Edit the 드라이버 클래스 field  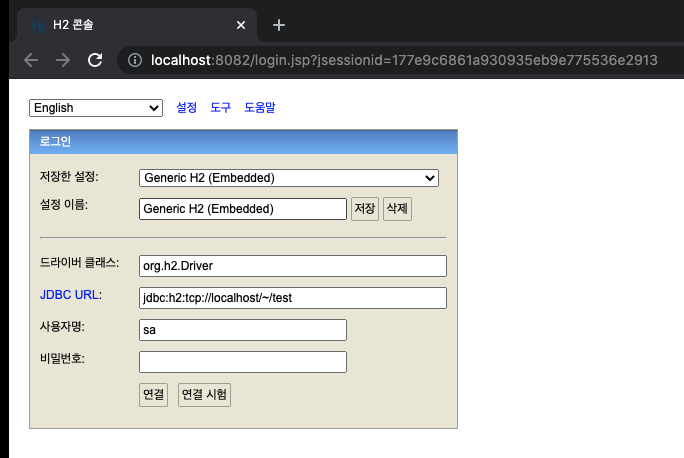pyautogui.click(x=293, y=266)
